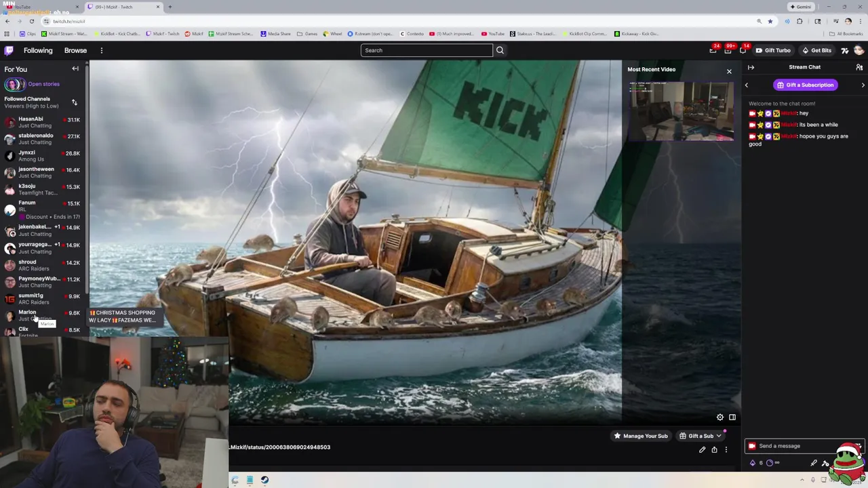Click the pencil edit icon below player
The height and width of the screenshot is (488, 868).
coord(703,449)
